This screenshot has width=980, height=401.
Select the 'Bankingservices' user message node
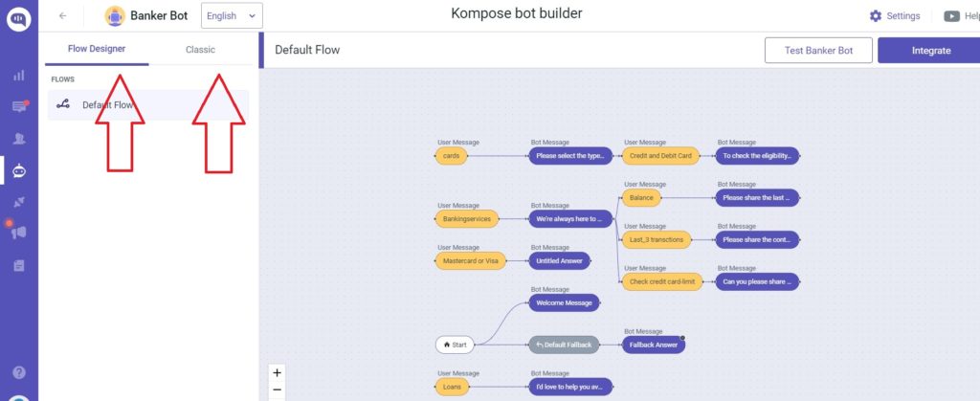tap(467, 219)
